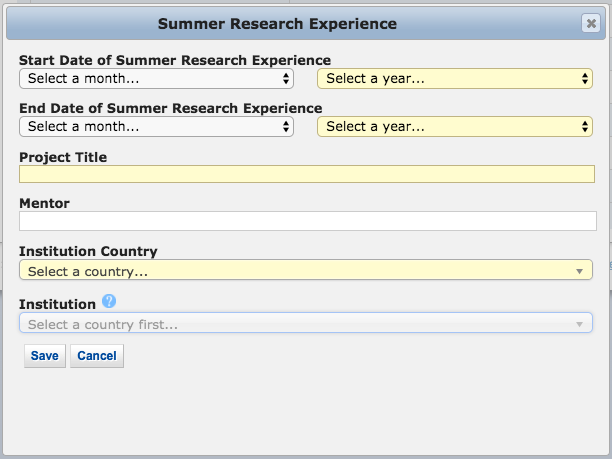Click the dialog title 'Summer Research Experience'
Viewport: 612px width, 459px height.
tap(277, 23)
